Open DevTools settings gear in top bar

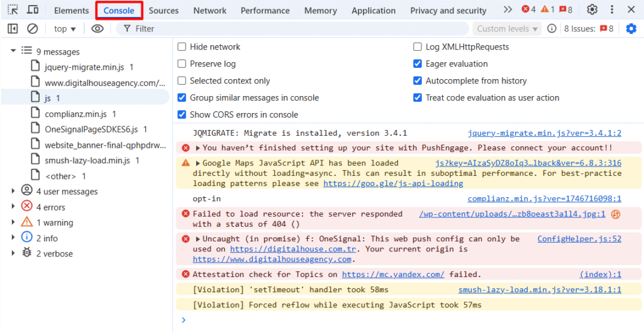coord(592,10)
